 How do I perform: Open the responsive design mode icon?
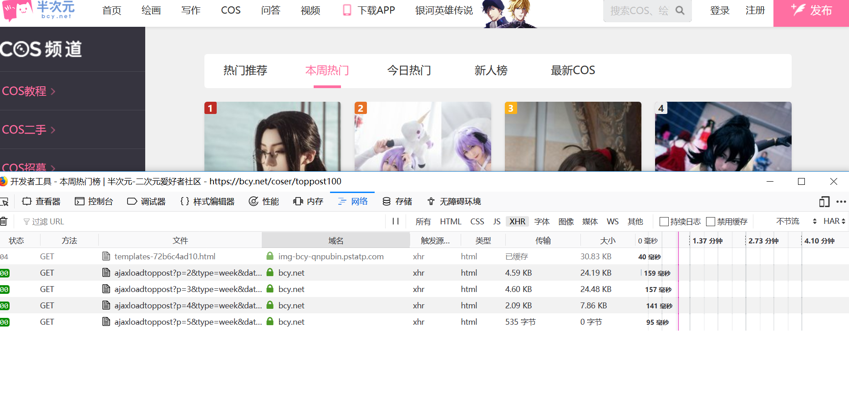pyautogui.click(x=824, y=202)
